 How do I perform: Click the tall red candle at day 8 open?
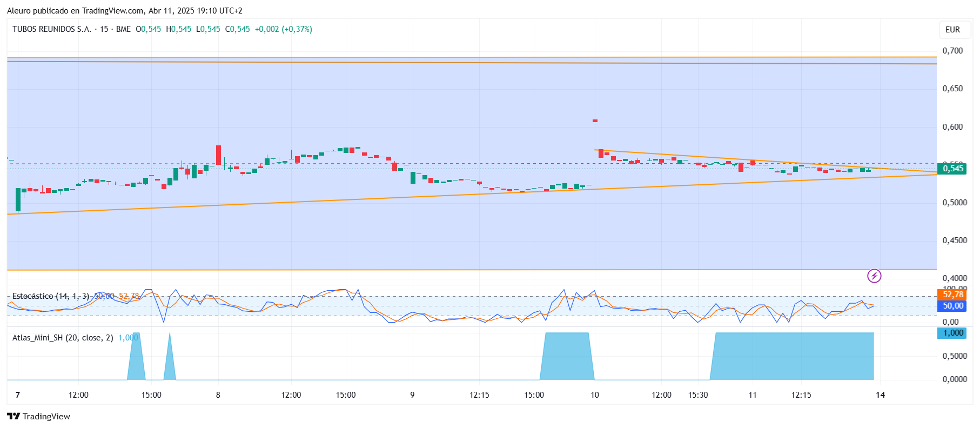pyautogui.click(x=218, y=155)
